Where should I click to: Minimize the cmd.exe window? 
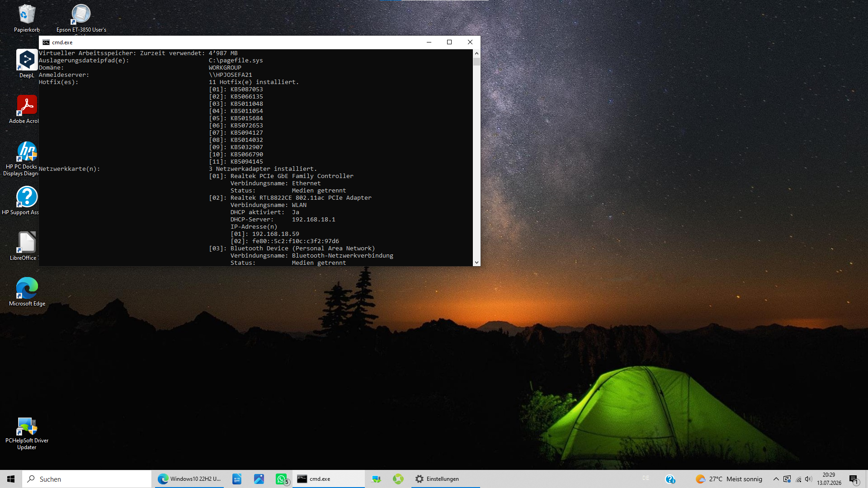tap(429, 42)
